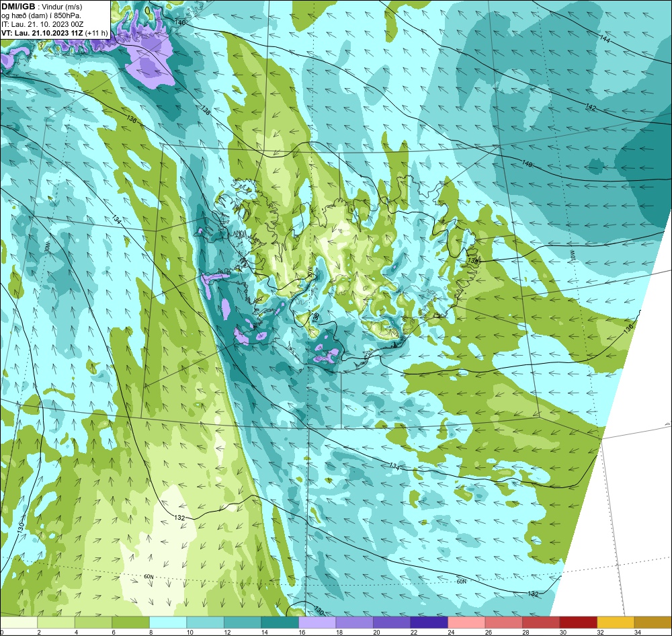Image resolution: width=672 pixels, height=636 pixels.
Task: Click the legend scale value "20"
Action: (x=376, y=632)
